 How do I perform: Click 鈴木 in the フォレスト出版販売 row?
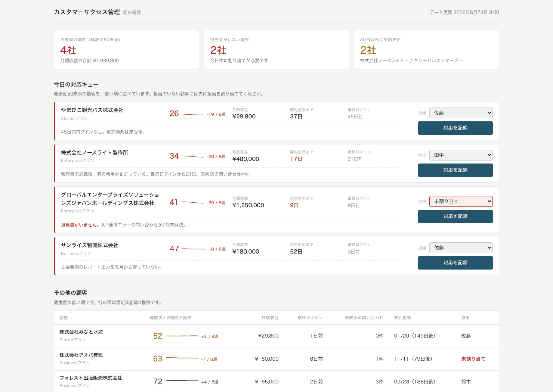click(x=466, y=382)
